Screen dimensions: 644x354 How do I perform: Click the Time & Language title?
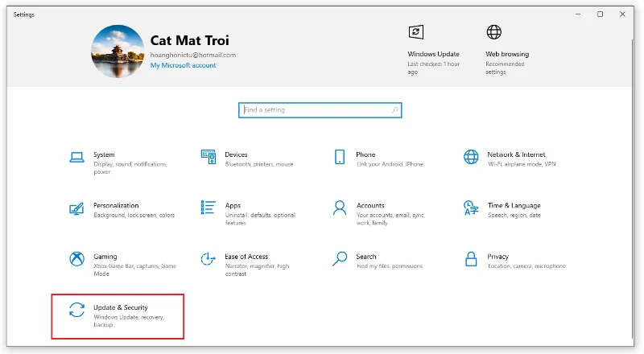[514, 205]
